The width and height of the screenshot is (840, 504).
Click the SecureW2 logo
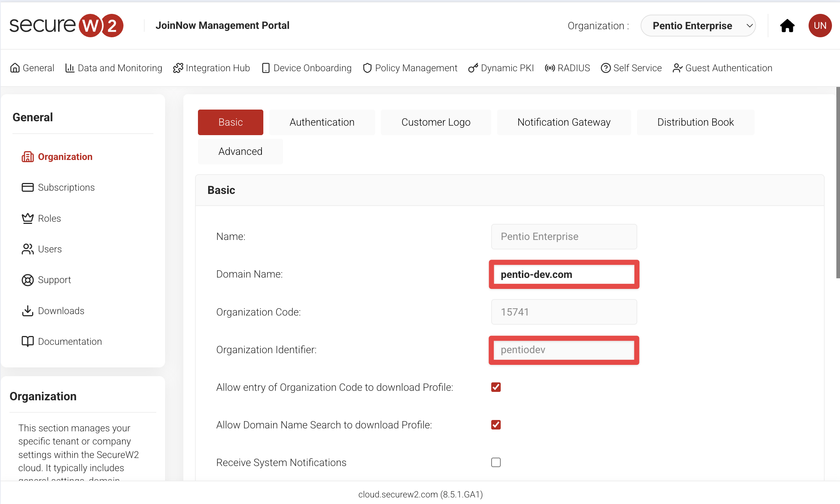click(66, 26)
